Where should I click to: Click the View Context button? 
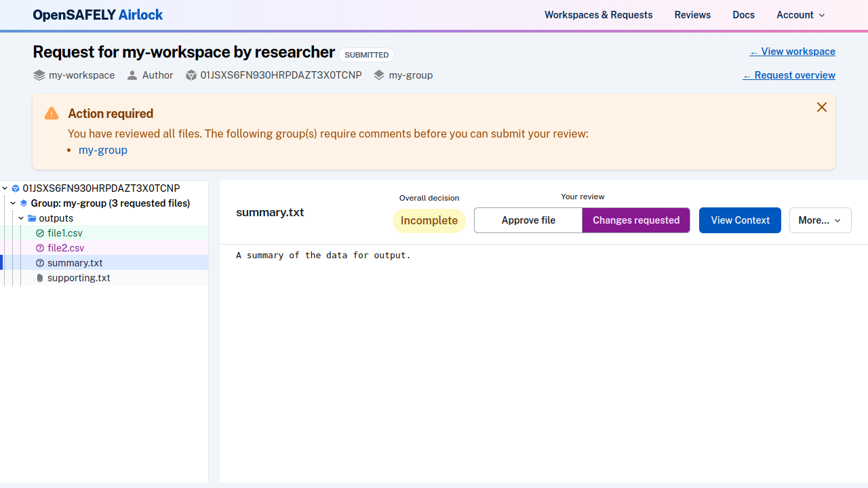[739, 220]
